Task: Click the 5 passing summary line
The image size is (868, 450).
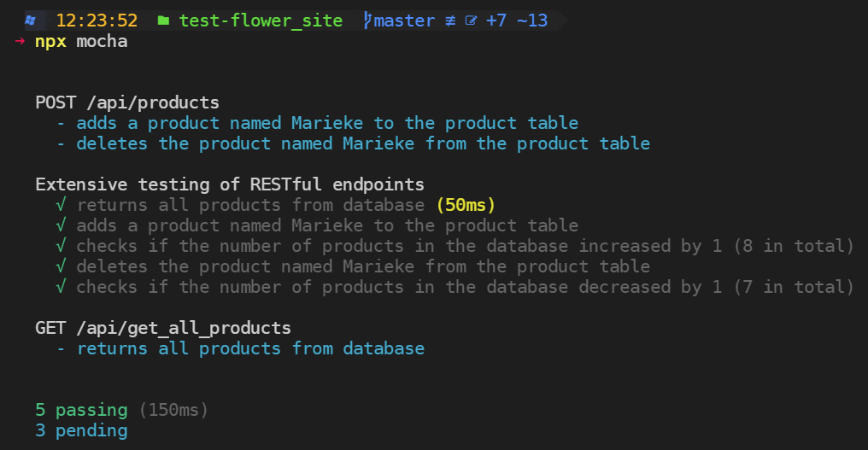Action: (122, 410)
